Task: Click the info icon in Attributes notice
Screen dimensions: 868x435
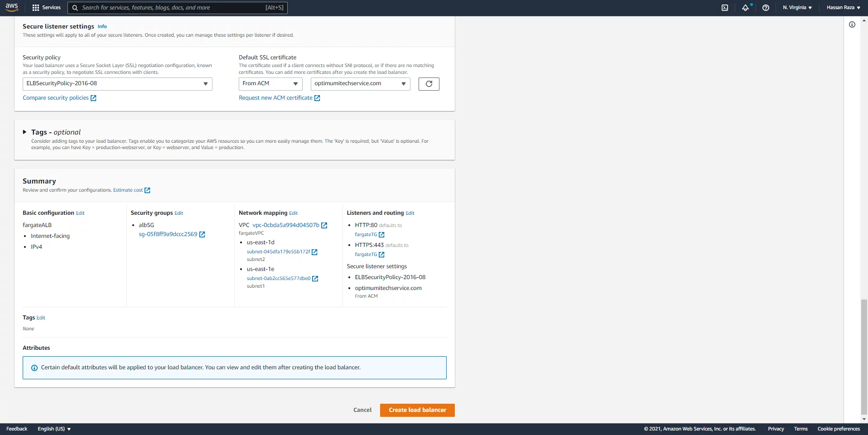Action: (x=34, y=368)
